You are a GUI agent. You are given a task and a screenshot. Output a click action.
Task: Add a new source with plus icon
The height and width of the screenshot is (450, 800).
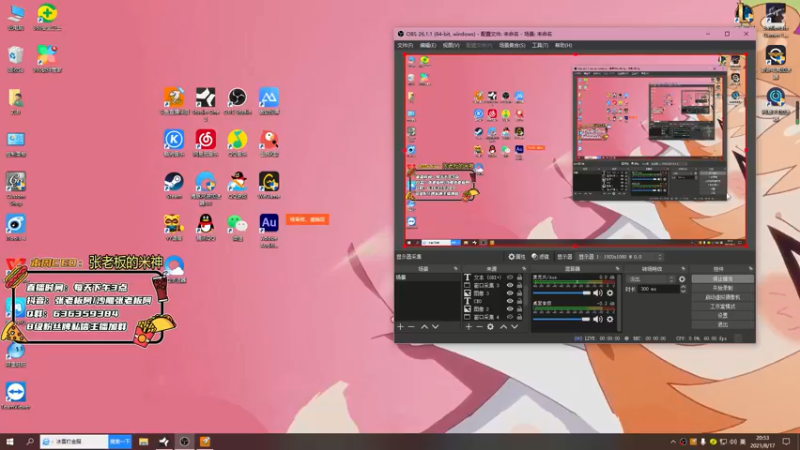click(x=468, y=327)
